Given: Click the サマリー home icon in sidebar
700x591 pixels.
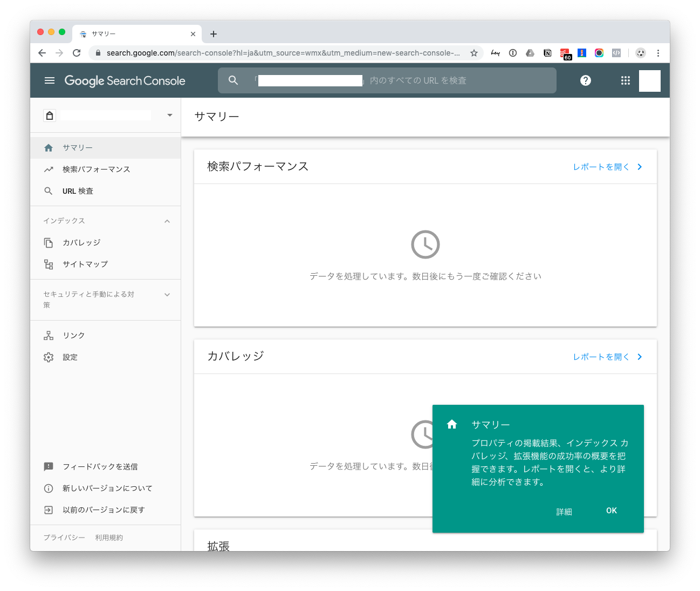Looking at the screenshot, I should 49,147.
